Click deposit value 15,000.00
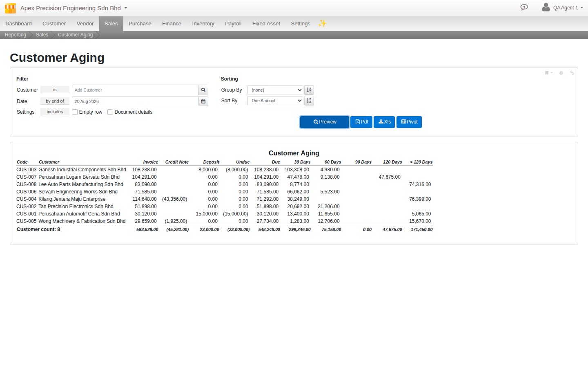588x368 pixels. pos(207,214)
